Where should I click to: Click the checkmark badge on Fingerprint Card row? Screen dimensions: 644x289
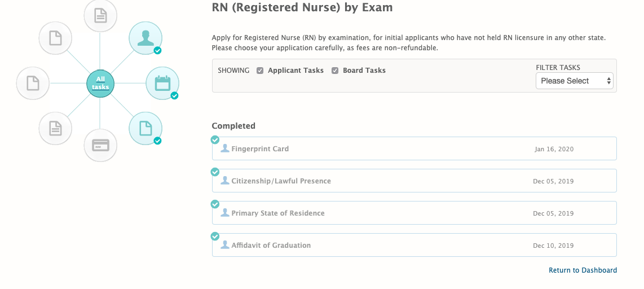point(215,140)
